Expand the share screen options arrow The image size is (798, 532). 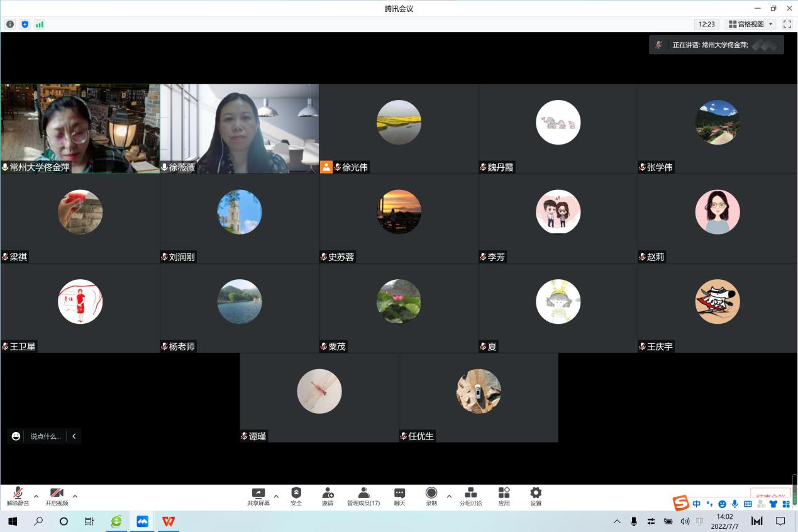point(275,496)
